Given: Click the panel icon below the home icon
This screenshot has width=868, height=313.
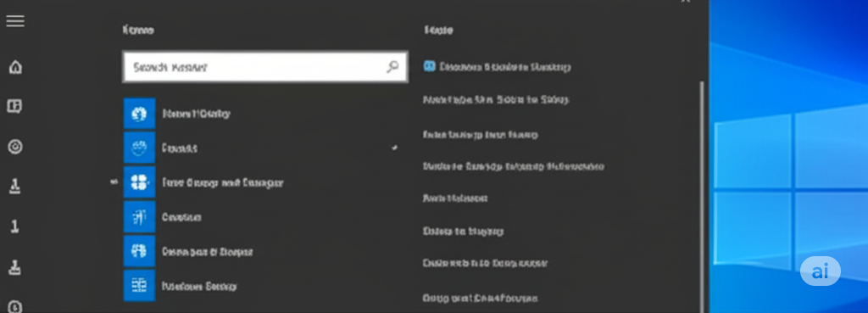Looking at the screenshot, I should 15,106.
